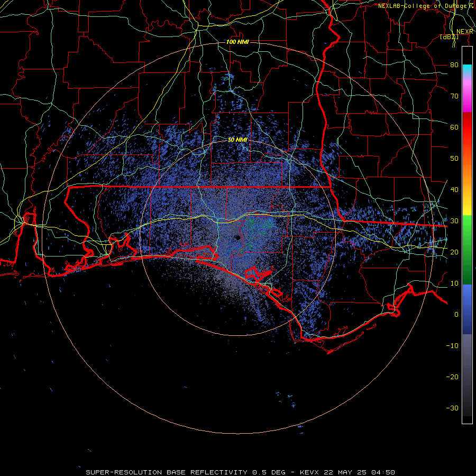Screen dimensions: 476x476
Task: Click the -20 value on the dBZ scale
Action: [452, 377]
